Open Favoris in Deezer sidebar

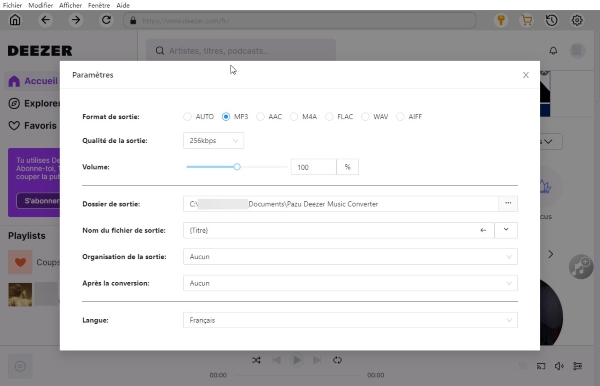click(33, 125)
